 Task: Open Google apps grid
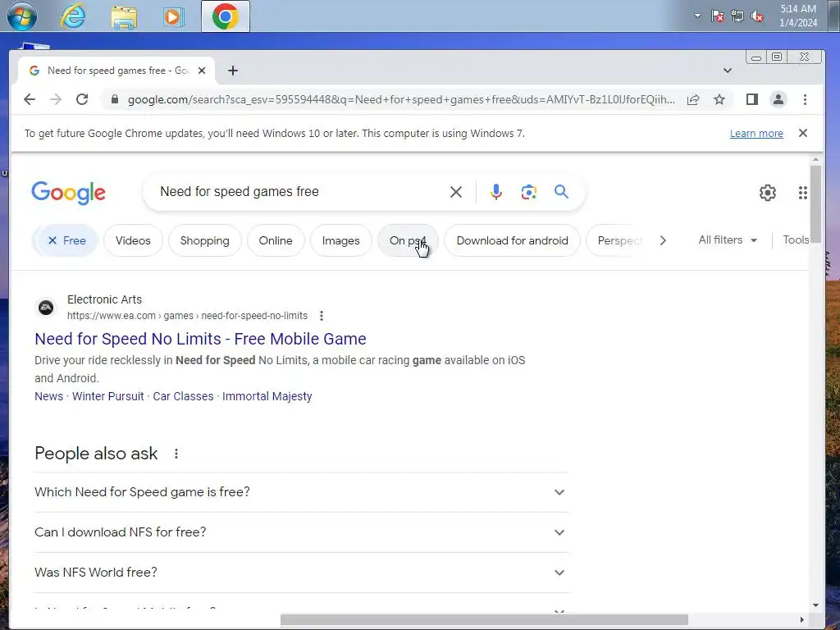click(x=802, y=192)
